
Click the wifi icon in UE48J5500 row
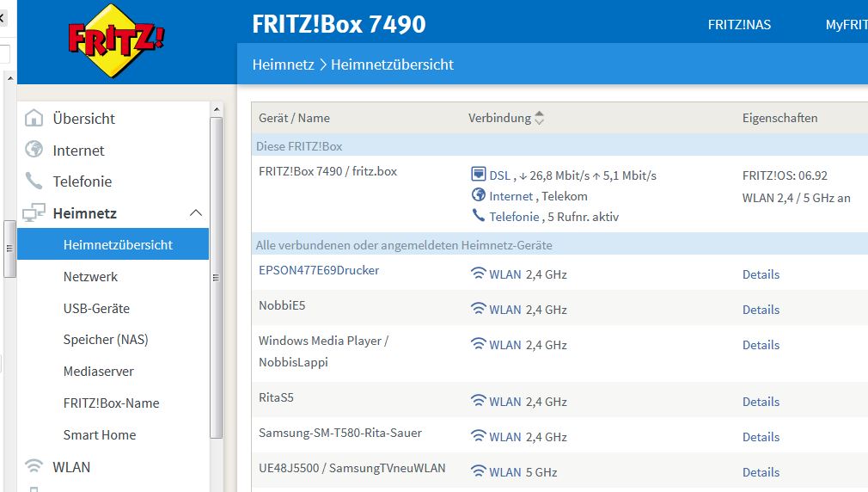click(479, 471)
